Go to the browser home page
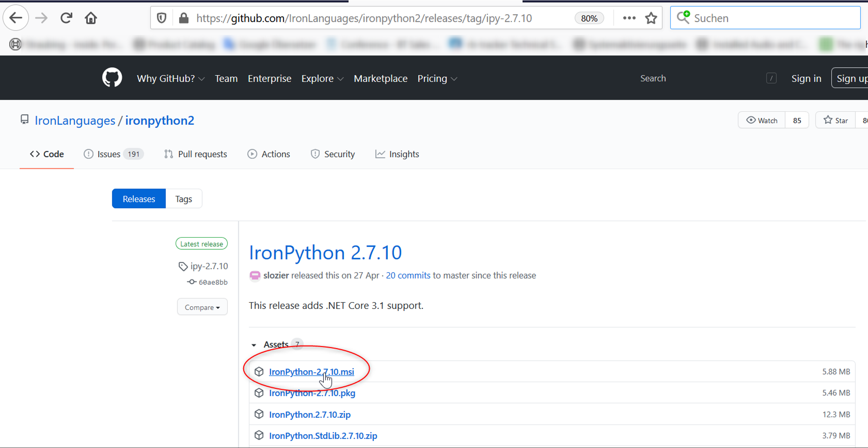Viewport: 868px width, 448px height. coord(91,18)
